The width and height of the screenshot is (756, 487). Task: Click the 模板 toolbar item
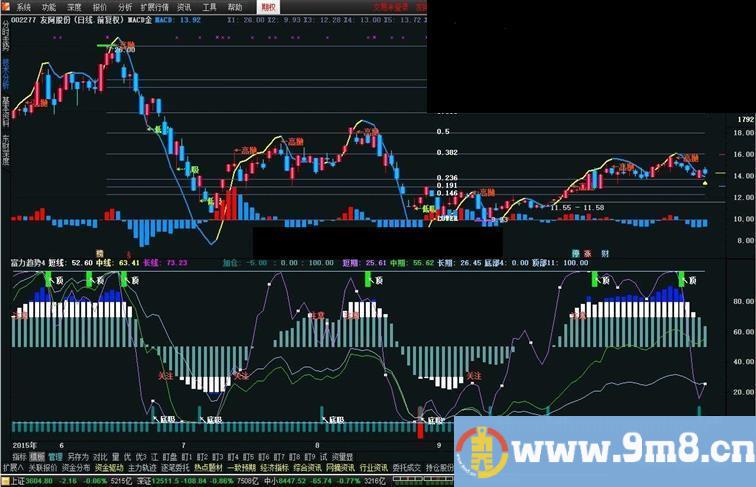pos(37,456)
